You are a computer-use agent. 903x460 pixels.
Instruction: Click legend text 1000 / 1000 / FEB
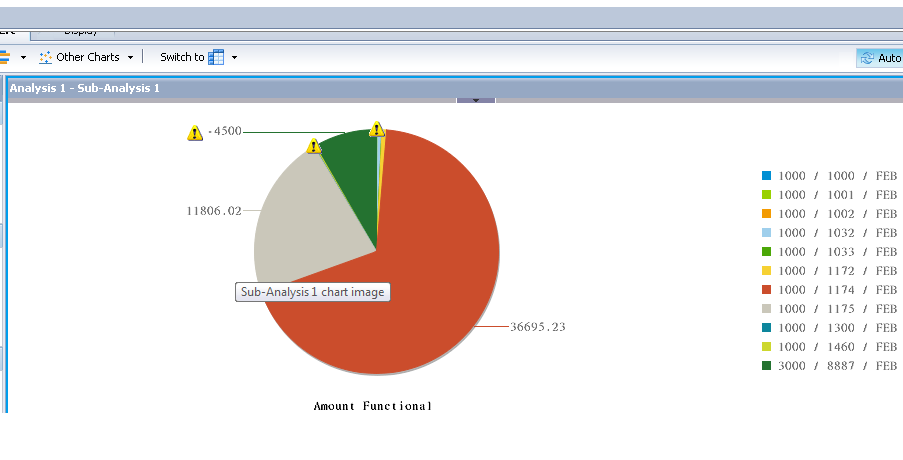coord(838,176)
